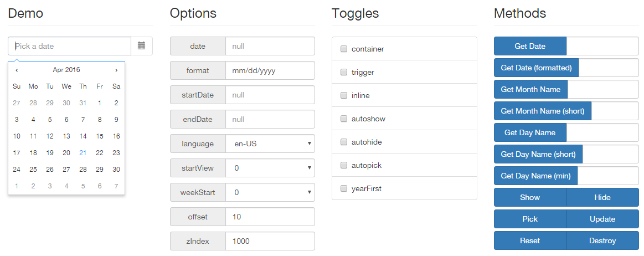This screenshot has height=256, width=644.
Task: Expand the startView dropdown
Action: click(x=270, y=168)
